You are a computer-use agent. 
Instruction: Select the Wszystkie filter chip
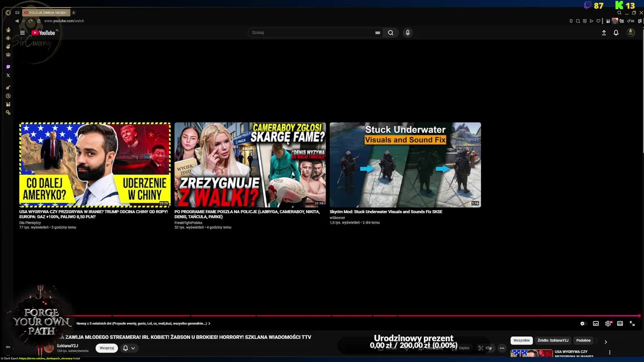522,340
